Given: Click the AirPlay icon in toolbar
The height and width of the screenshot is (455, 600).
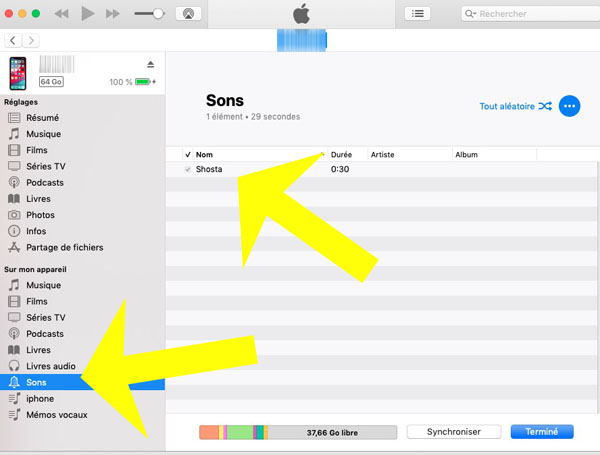Looking at the screenshot, I should 187,14.
